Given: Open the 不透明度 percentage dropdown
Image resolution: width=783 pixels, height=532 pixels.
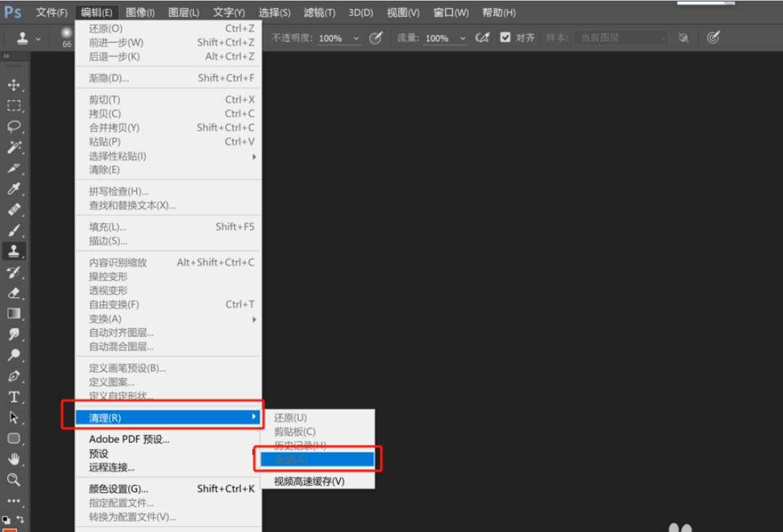Looking at the screenshot, I should pyautogui.click(x=356, y=38).
